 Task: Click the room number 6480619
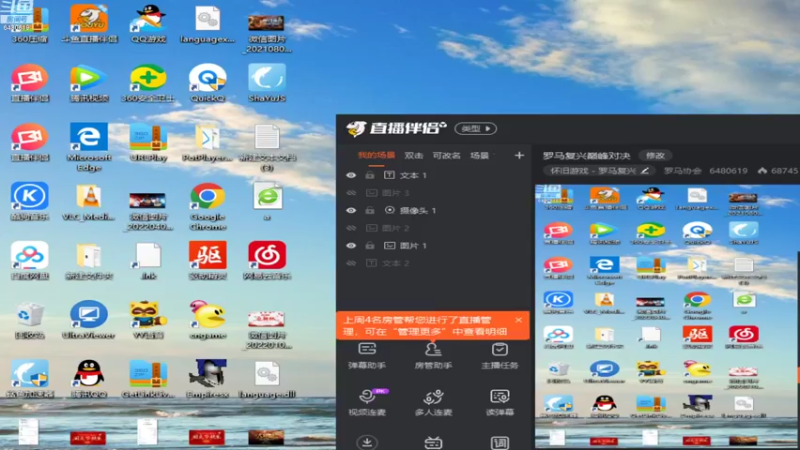(x=728, y=170)
